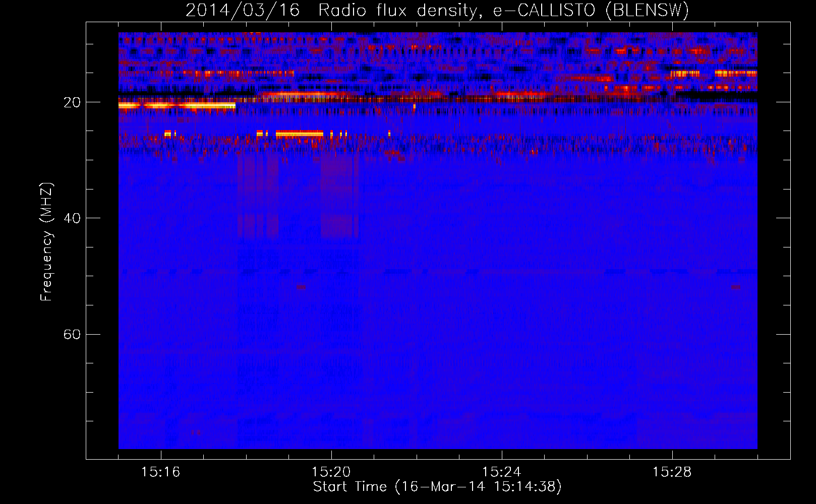Click the bright yellow emission band at 20 MHz
Viewport: 816px width, 504px height.
pos(177,105)
